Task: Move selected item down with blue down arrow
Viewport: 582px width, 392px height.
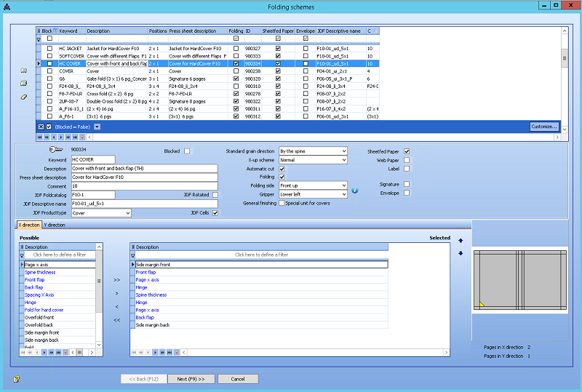Action: tap(461, 253)
